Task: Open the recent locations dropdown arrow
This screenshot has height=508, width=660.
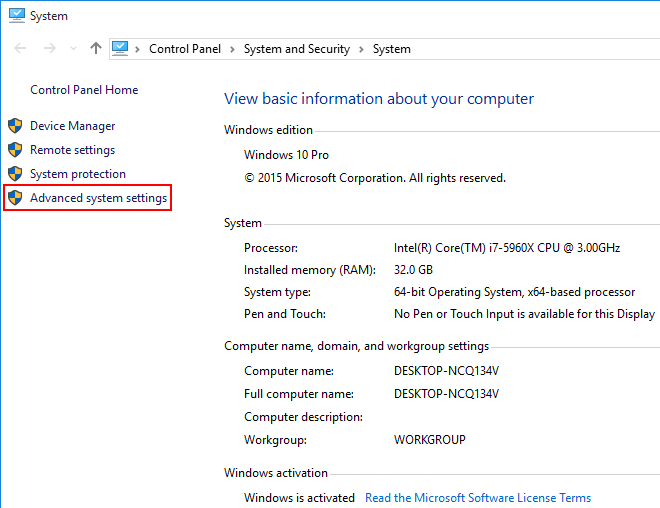Action: (x=73, y=49)
